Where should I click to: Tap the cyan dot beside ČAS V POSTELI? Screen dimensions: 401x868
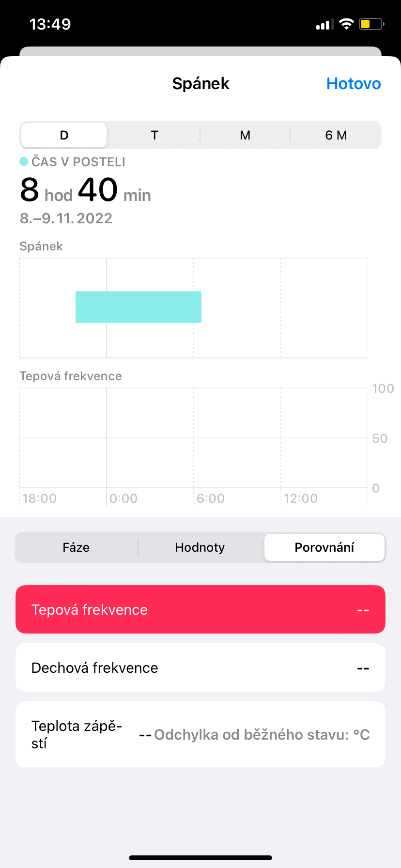click(x=24, y=161)
